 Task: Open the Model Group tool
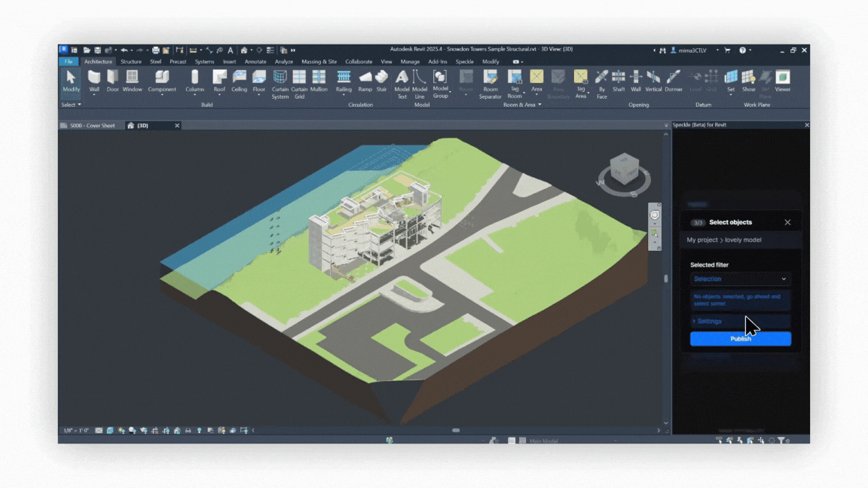point(440,84)
